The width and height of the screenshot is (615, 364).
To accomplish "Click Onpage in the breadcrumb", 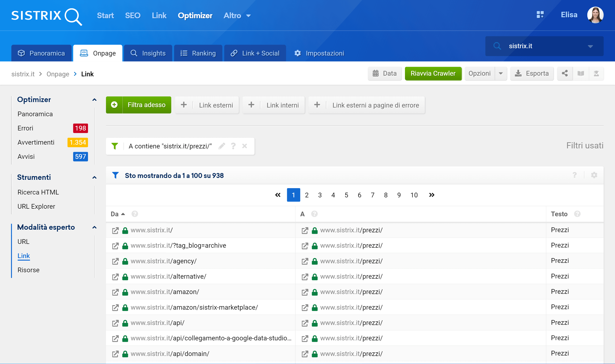I will [58, 74].
